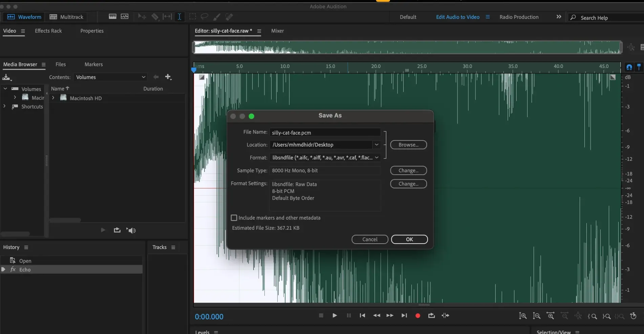Expand the Shortcuts tree item
The image size is (644, 334).
coord(4,106)
